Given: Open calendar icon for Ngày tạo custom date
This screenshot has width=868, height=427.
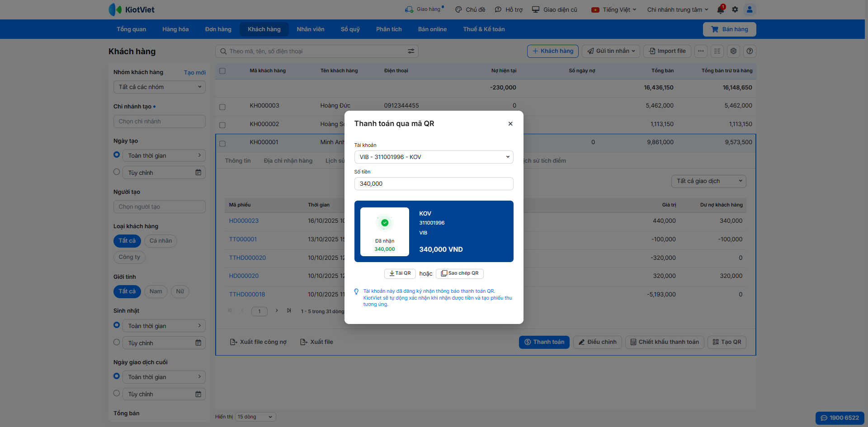Looking at the screenshot, I should [x=198, y=173].
